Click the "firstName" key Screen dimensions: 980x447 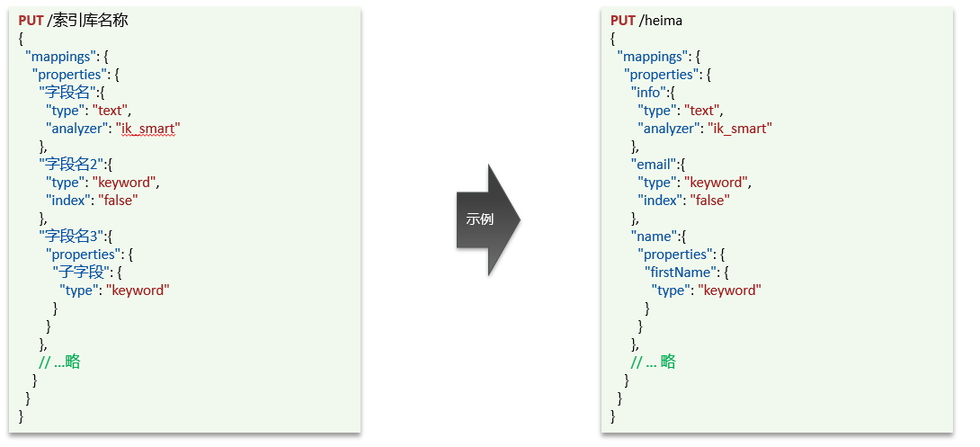[682, 273]
